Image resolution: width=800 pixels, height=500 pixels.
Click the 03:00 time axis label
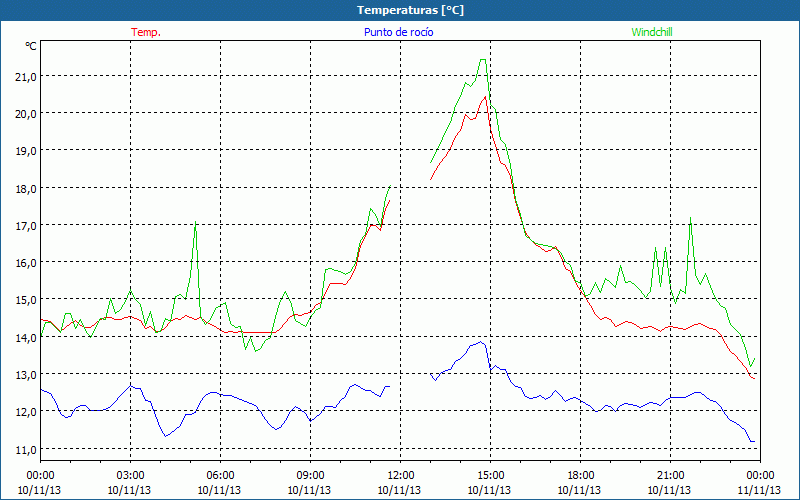(130, 476)
